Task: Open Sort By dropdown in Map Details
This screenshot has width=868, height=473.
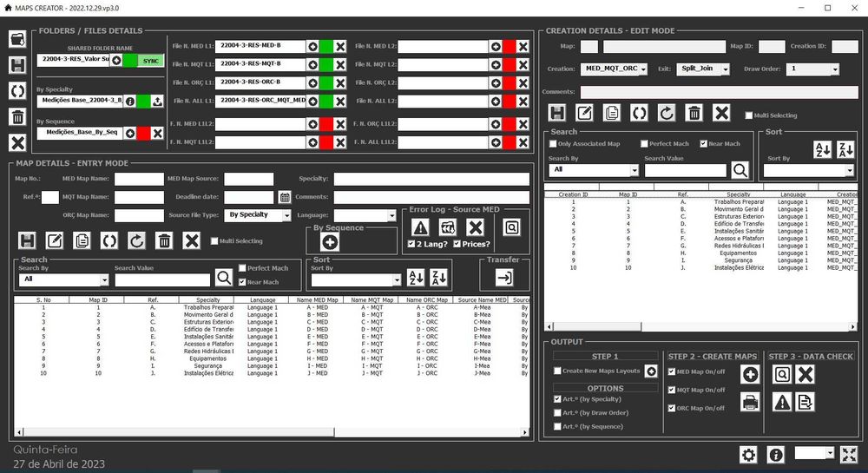Action: coord(397,280)
